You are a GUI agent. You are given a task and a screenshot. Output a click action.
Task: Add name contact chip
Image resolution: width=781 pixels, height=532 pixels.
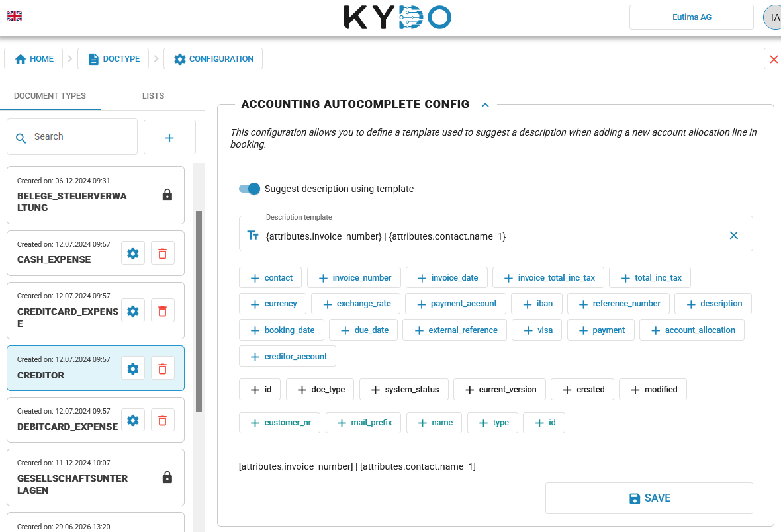[434, 422]
